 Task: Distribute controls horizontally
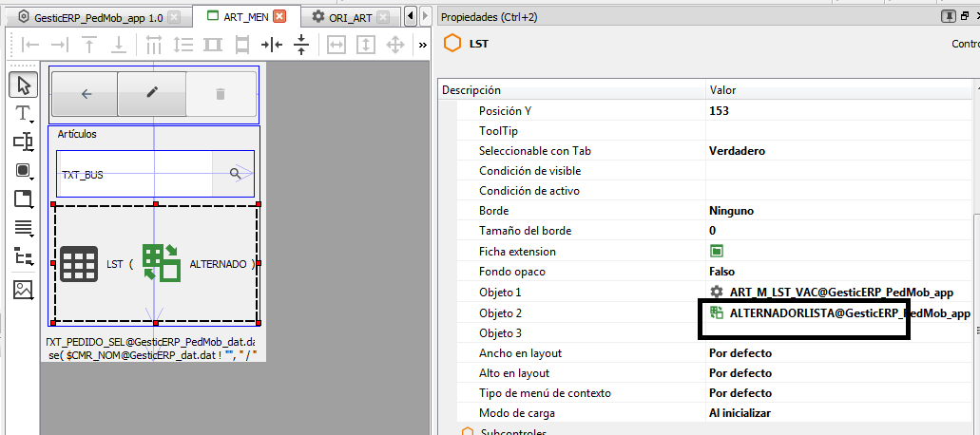(x=154, y=45)
